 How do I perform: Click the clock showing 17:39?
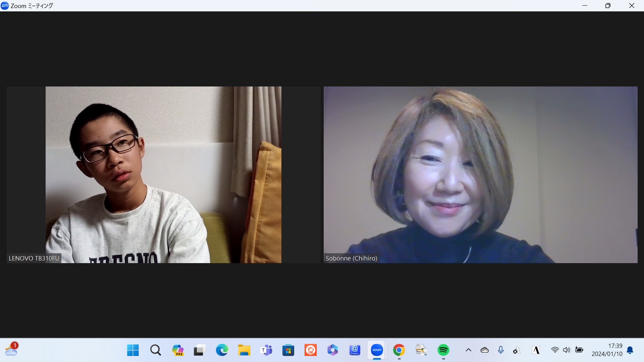pos(607,350)
